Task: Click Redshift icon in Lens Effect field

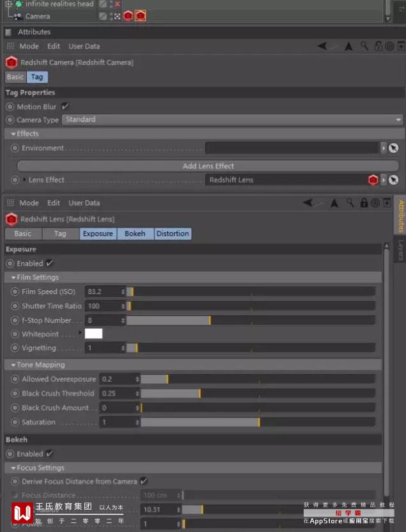Action: (x=373, y=180)
